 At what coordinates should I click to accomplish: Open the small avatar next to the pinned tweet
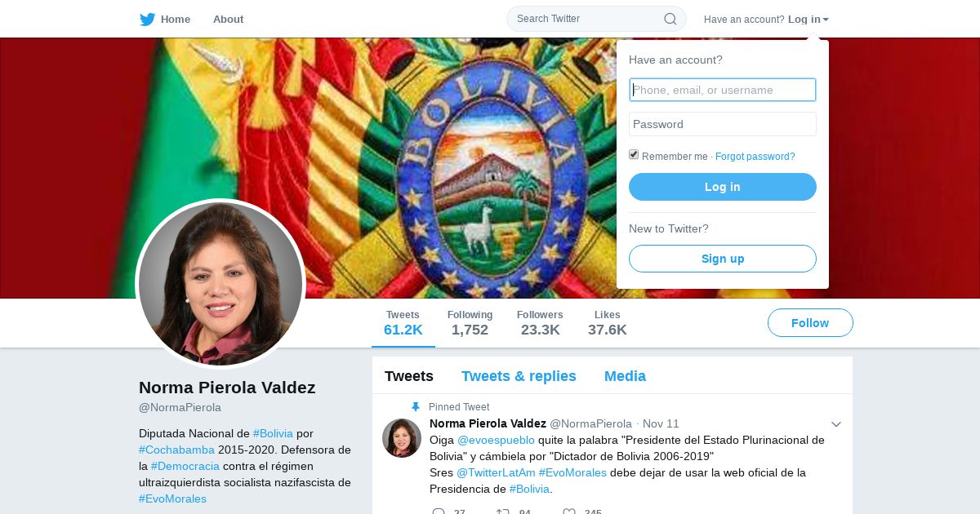(x=402, y=438)
